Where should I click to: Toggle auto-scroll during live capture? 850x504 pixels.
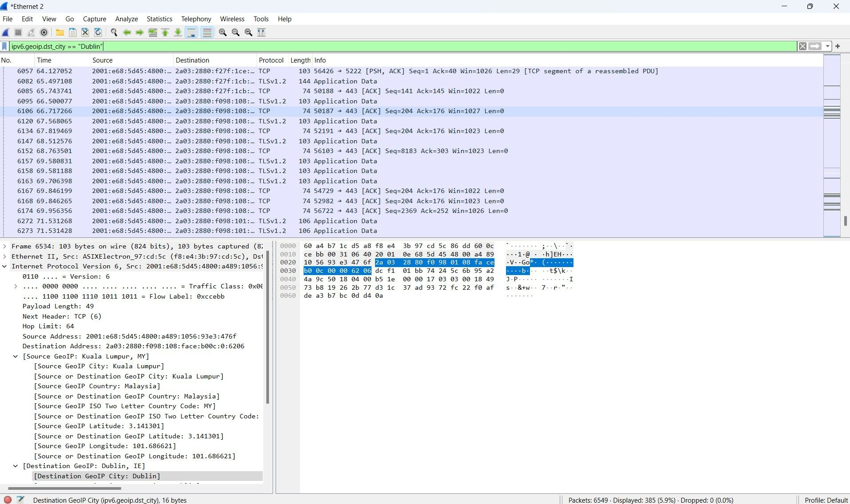click(x=191, y=32)
